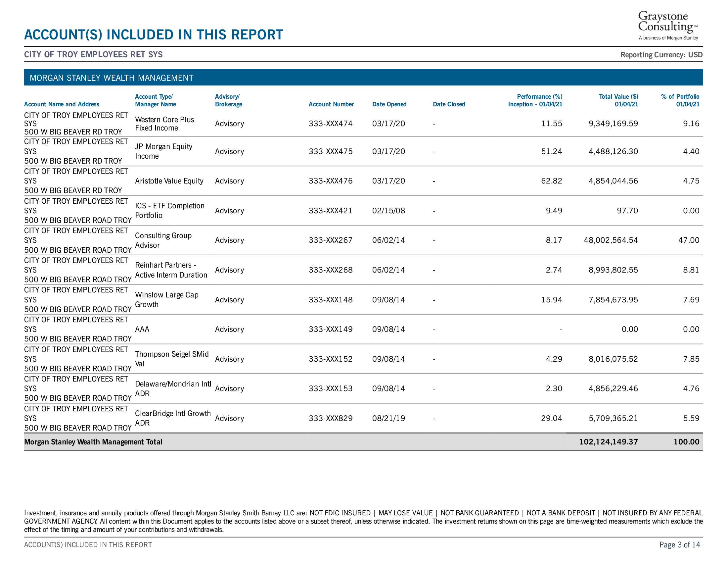Image resolution: width=728 pixels, height=563 pixels.
Task: Click account number 333-XXX153
Action: (330, 388)
